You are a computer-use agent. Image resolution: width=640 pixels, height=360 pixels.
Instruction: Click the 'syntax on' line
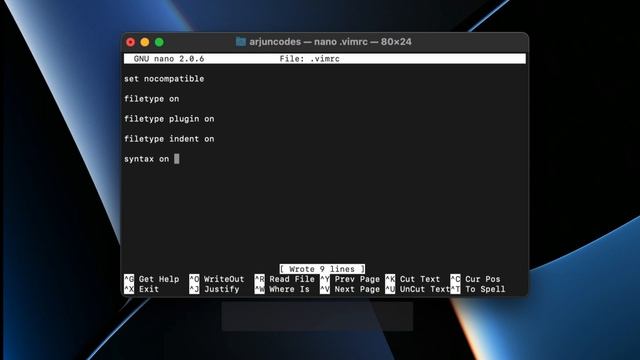147,159
